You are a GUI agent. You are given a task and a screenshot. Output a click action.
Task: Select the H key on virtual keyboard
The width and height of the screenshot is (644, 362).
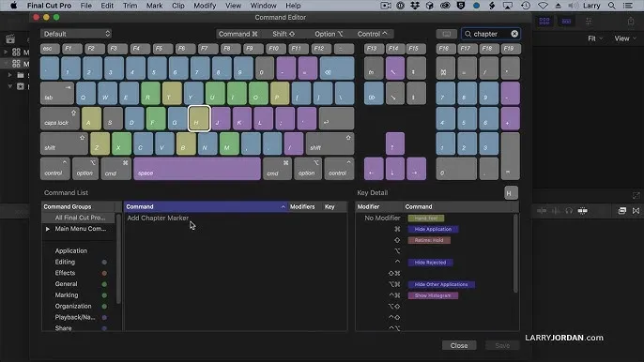click(x=199, y=118)
